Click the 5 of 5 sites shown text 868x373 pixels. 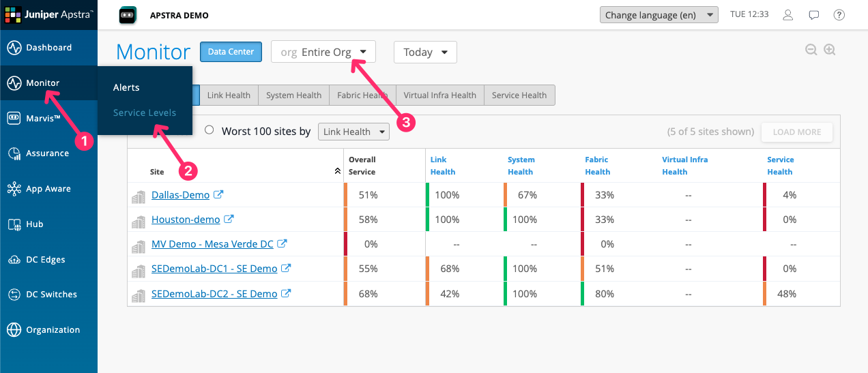click(x=710, y=132)
